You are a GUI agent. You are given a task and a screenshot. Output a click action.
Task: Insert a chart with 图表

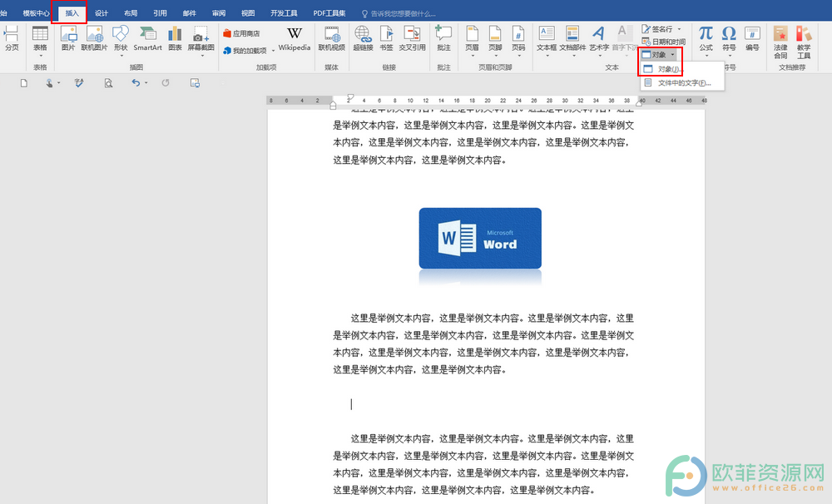click(x=175, y=38)
